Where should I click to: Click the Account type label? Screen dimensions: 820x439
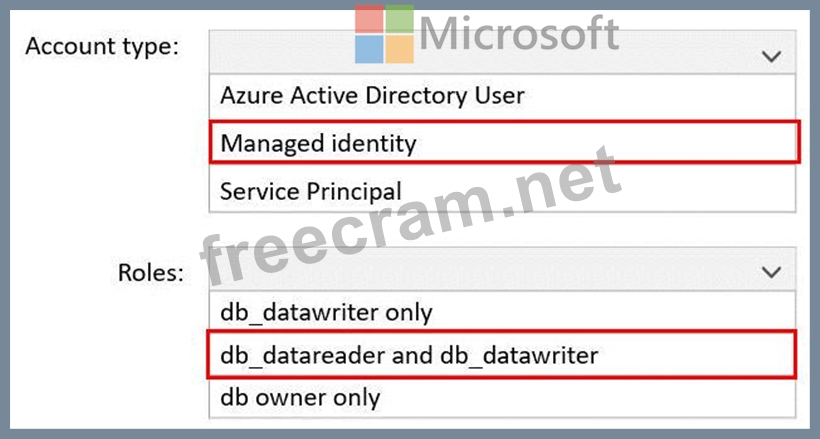click(102, 47)
